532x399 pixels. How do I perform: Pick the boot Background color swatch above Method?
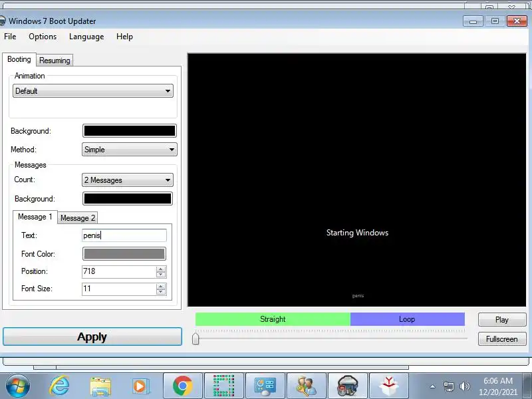click(x=129, y=130)
